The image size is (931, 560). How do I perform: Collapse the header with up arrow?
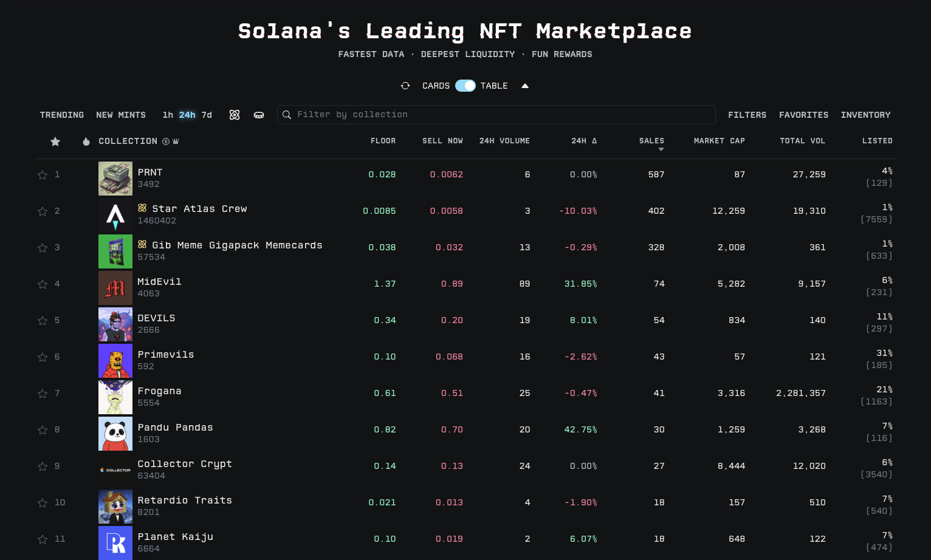coord(525,86)
